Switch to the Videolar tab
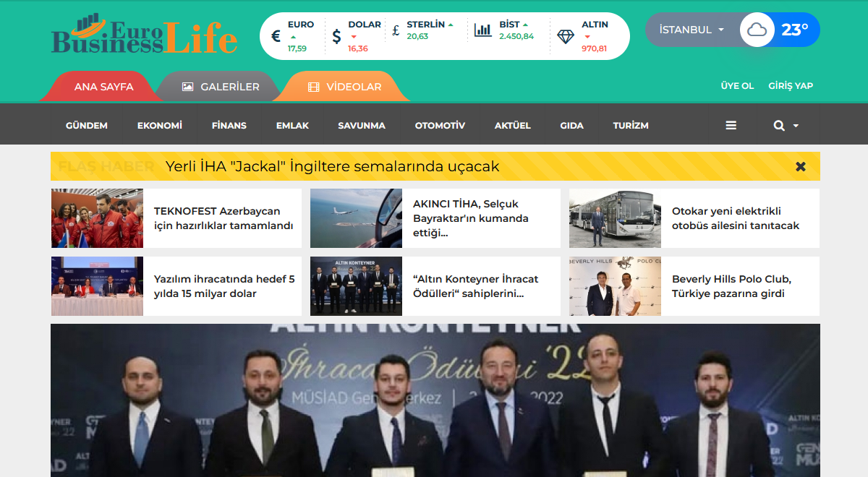The width and height of the screenshot is (868, 477). (x=345, y=87)
